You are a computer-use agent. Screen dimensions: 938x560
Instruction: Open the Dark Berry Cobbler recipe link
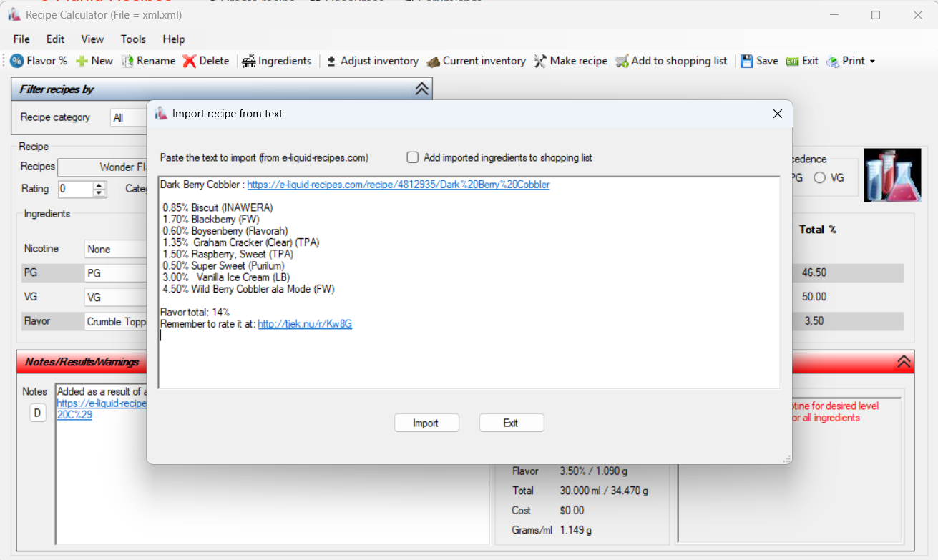(399, 185)
